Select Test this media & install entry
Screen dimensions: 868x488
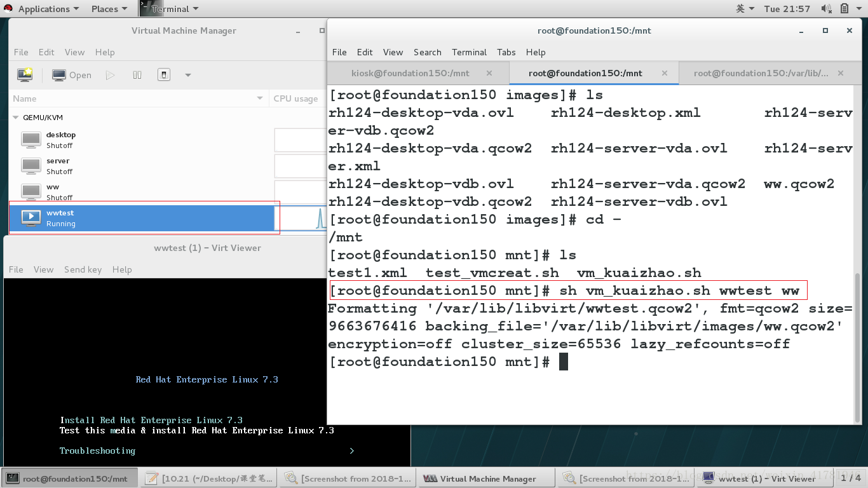tap(197, 430)
